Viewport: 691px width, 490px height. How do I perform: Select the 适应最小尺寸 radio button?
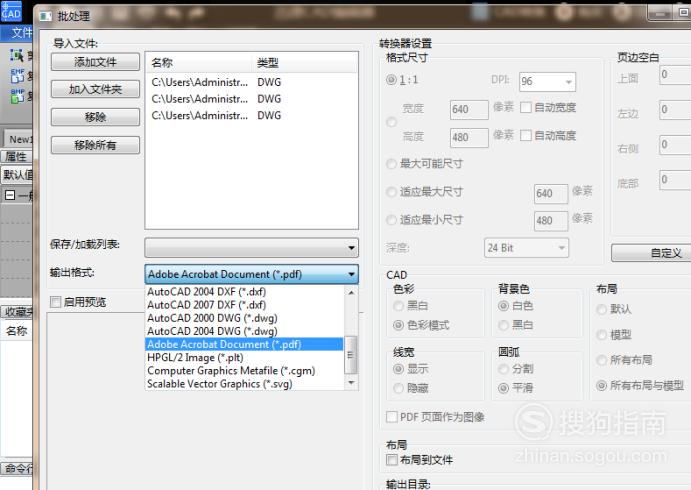click(391, 220)
